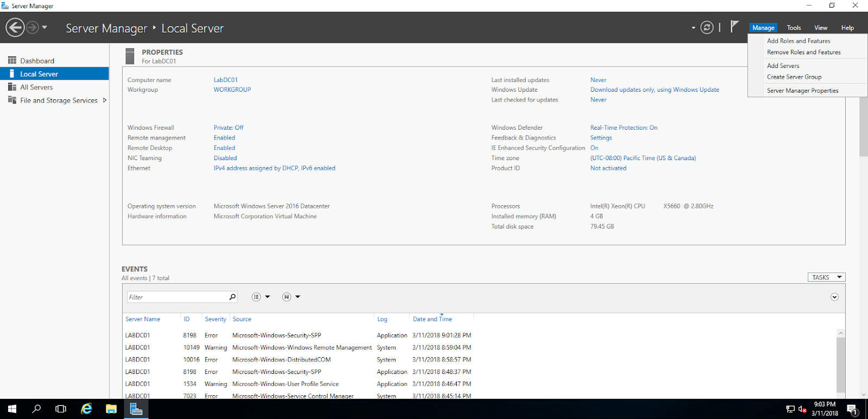Open Feedback & Diagnostics Settings link
The width and height of the screenshot is (868, 419).
pyautogui.click(x=601, y=138)
